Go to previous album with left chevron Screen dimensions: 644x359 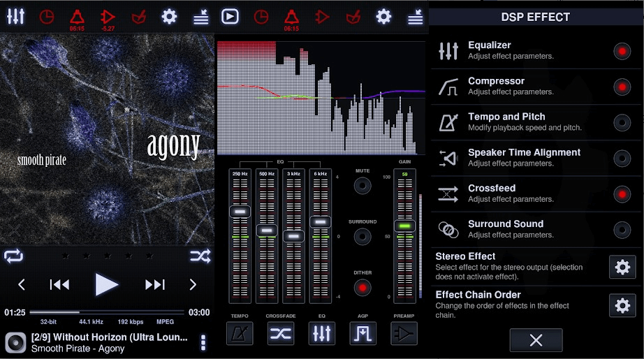pyautogui.click(x=22, y=284)
